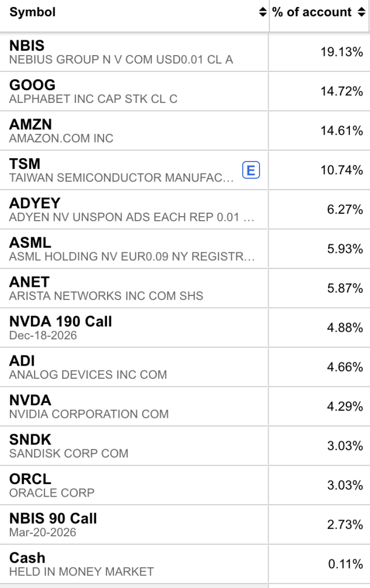
Task: Open the ORCL ticker symbol
Action: tap(30, 479)
